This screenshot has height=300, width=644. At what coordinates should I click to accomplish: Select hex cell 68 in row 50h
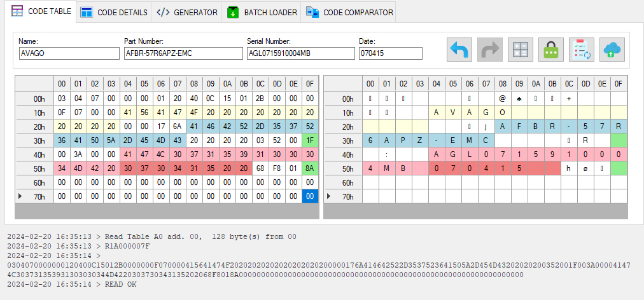pyautogui.click(x=260, y=168)
